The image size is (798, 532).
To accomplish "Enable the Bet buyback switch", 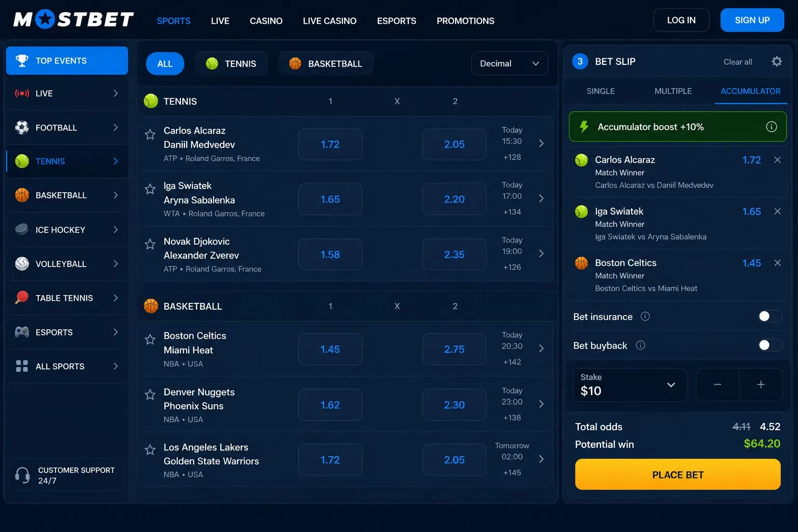I will click(x=770, y=345).
